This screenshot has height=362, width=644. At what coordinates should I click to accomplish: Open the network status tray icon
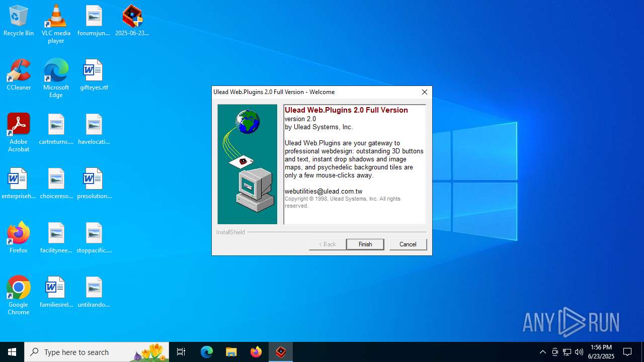[567, 352]
